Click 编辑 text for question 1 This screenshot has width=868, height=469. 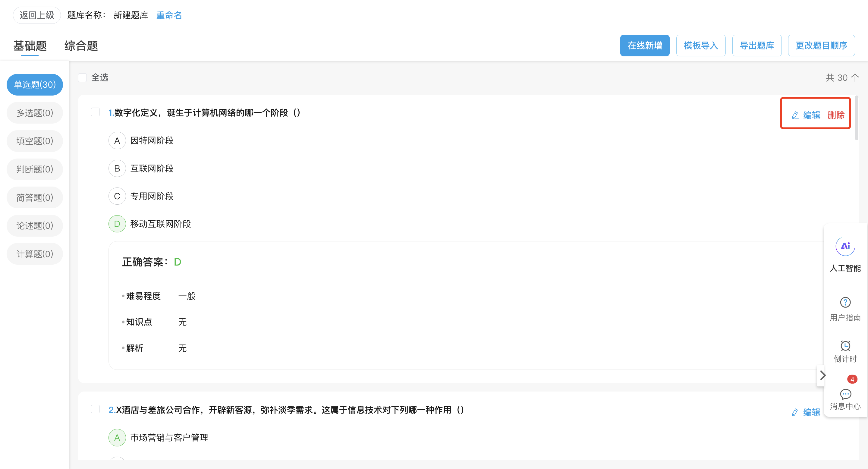coord(811,115)
